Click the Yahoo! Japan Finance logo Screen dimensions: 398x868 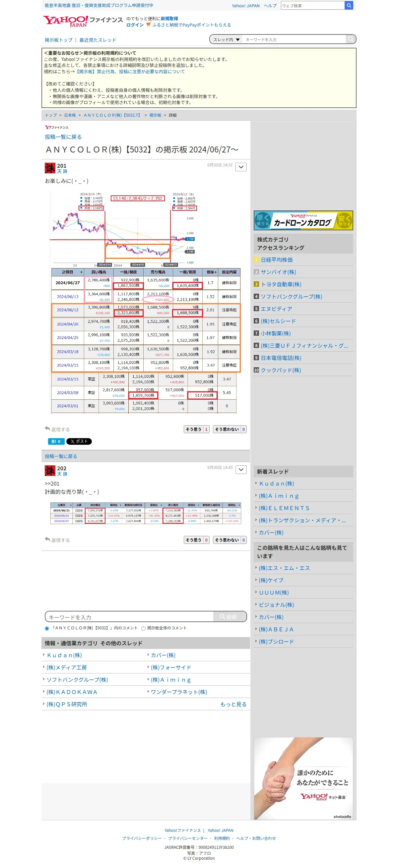pos(83,21)
